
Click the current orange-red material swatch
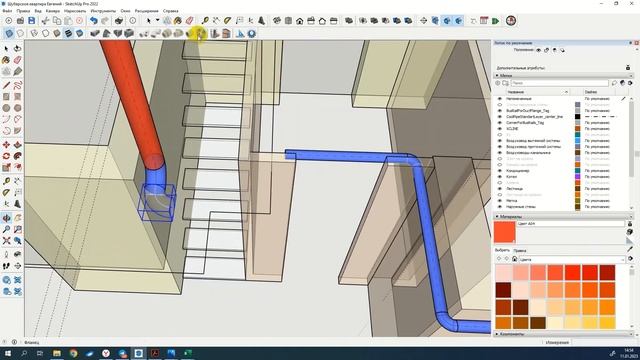504,232
